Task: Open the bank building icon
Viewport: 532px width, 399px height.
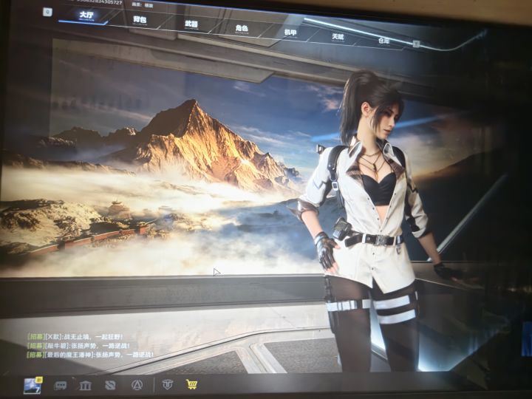Action: pyautogui.click(x=85, y=385)
